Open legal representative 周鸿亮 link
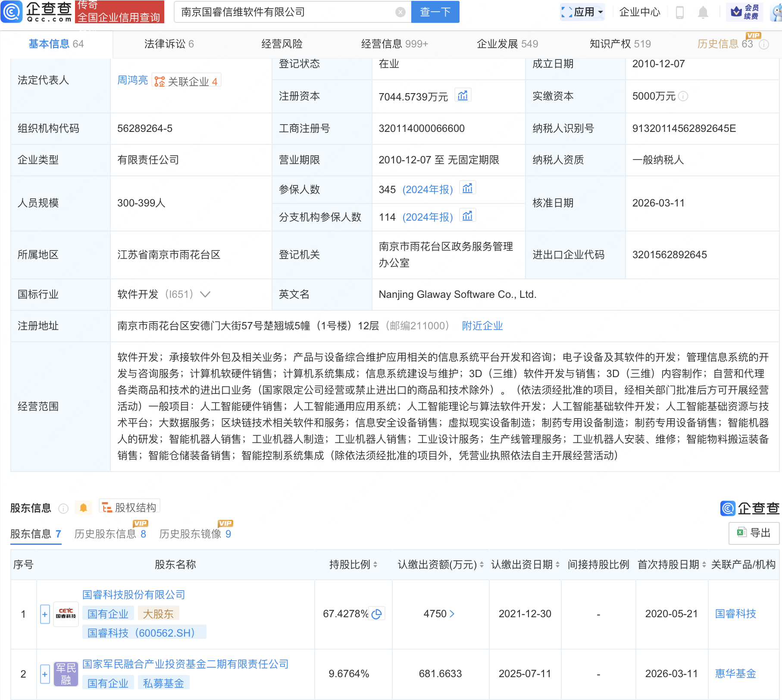This screenshot has height=700, width=782. click(x=132, y=80)
